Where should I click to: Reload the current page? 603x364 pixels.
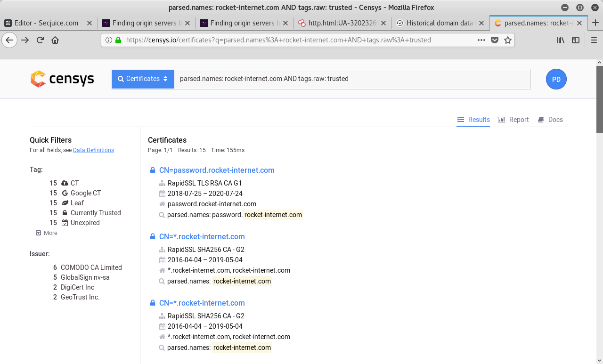(40, 40)
